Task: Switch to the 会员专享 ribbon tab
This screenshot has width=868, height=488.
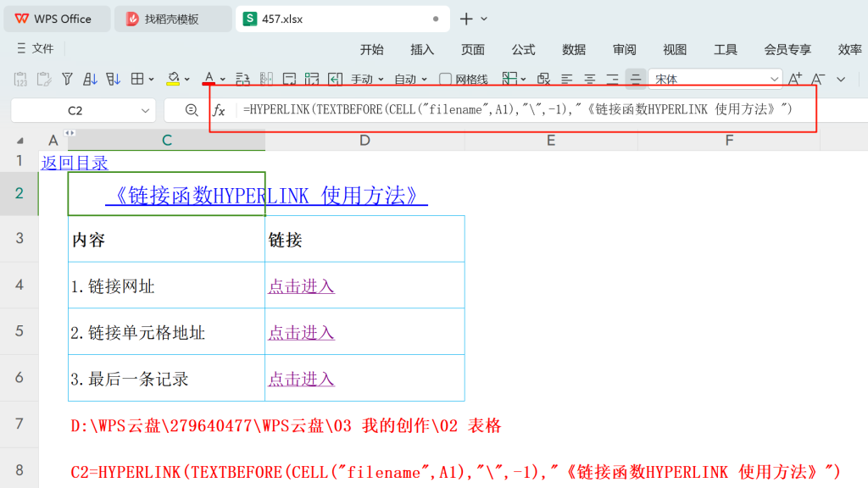Action: coord(787,50)
